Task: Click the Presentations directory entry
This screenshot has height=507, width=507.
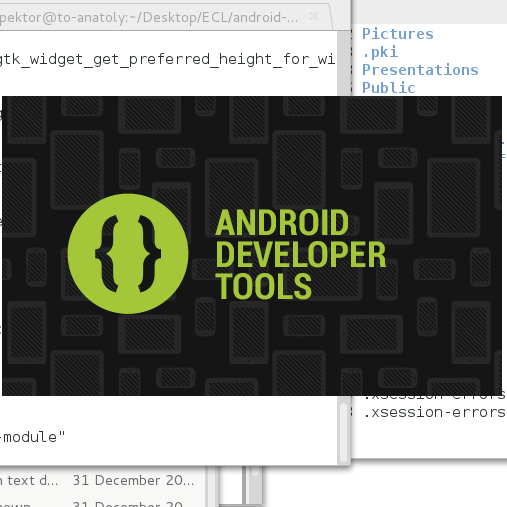Action: pos(420,70)
